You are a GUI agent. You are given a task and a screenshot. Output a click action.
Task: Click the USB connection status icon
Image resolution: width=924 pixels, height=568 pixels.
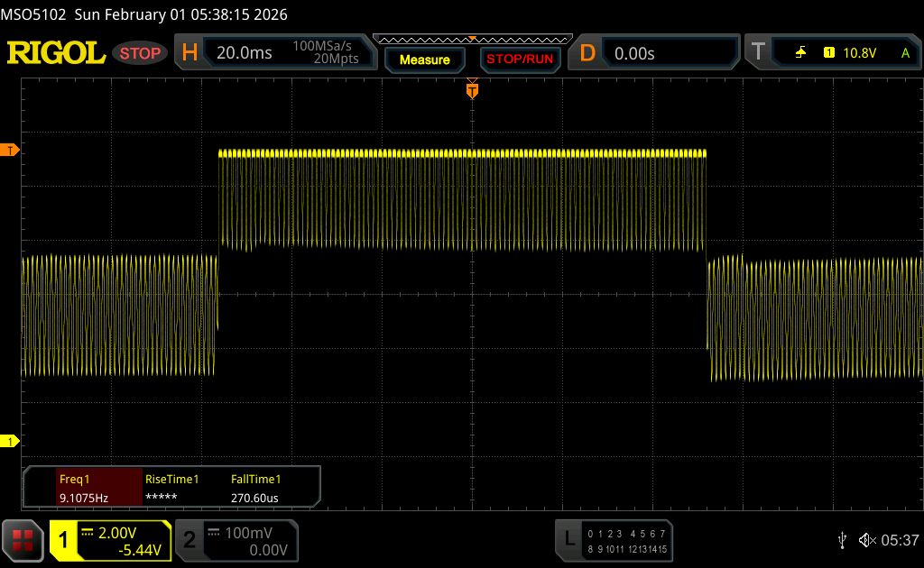click(842, 540)
